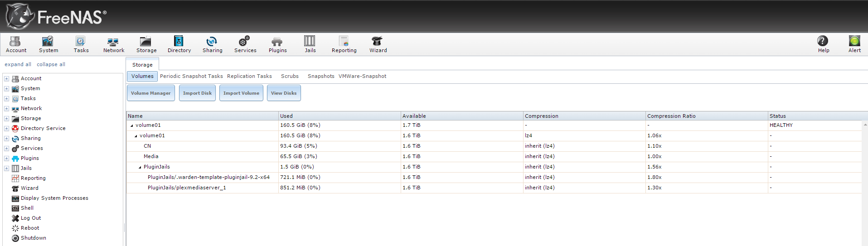868x246 pixels.
Task: Select Reporting icon in sidebar tree
Action: click(15, 178)
